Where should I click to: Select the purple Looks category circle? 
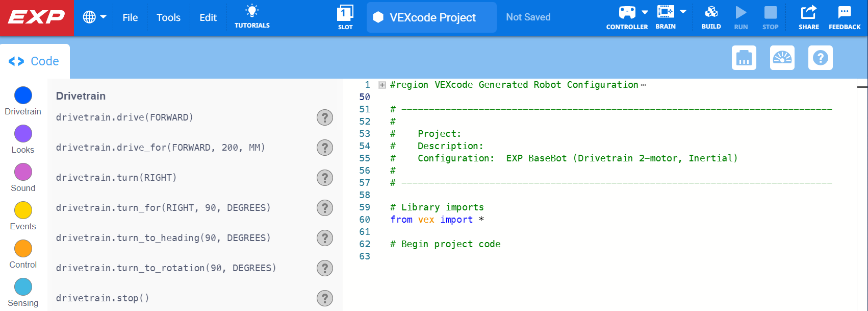point(23,134)
